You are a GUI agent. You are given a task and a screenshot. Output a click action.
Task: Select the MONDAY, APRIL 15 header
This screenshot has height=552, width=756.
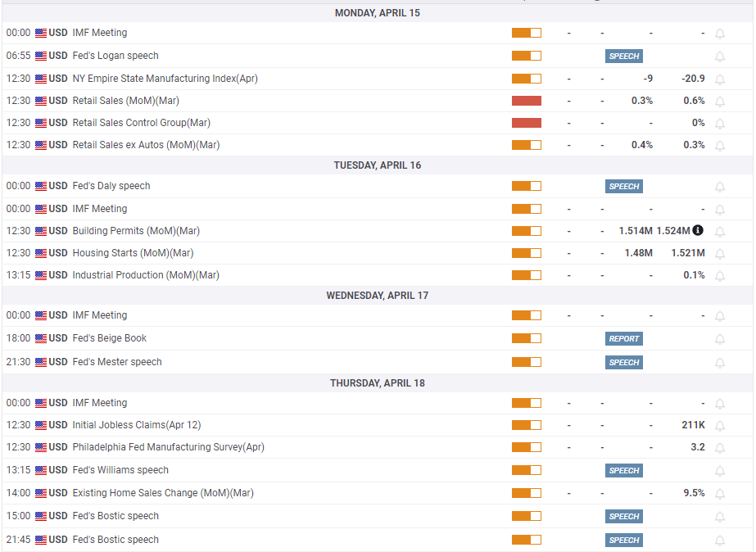[378, 13]
